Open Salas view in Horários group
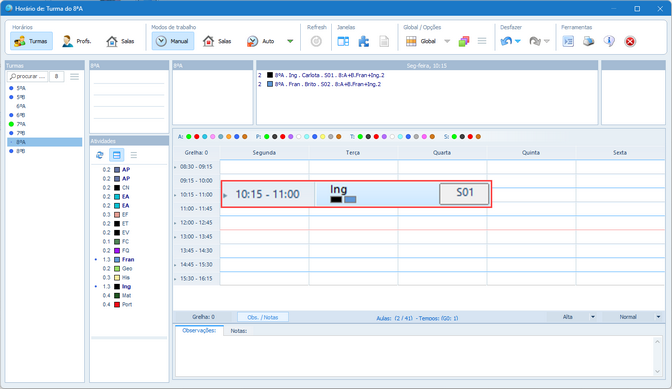Viewport: 672px width, 389px height. pyautogui.click(x=120, y=41)
